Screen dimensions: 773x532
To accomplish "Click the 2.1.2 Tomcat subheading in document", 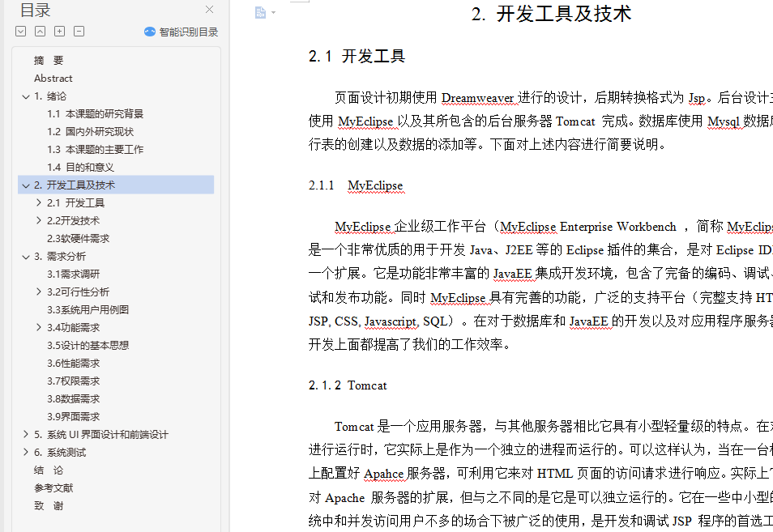I will point(348,385).
